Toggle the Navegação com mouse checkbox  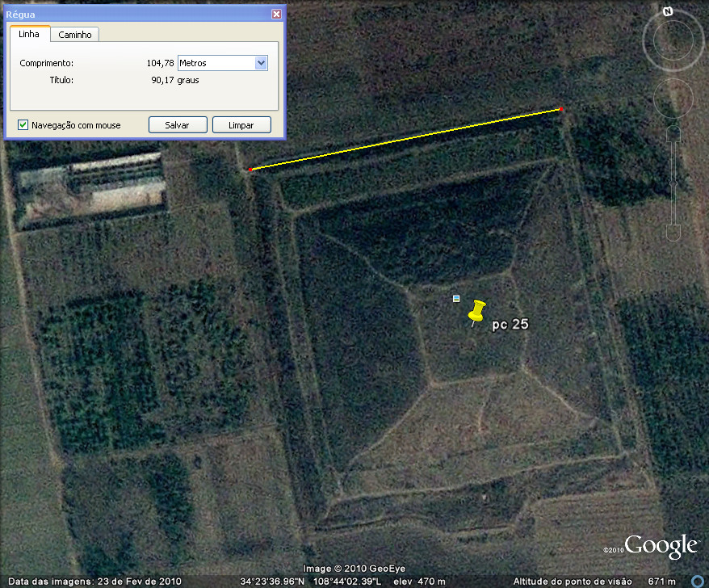point(23,125)
